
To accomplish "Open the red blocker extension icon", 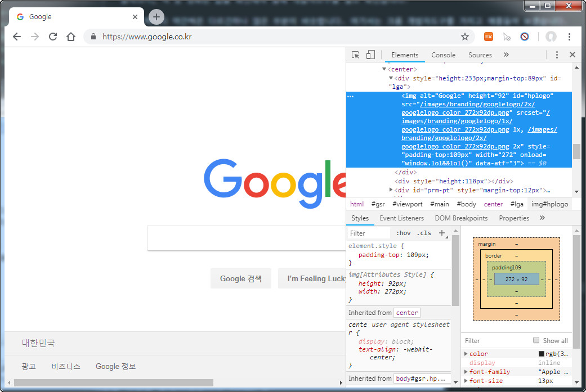I will click(524, 37).
